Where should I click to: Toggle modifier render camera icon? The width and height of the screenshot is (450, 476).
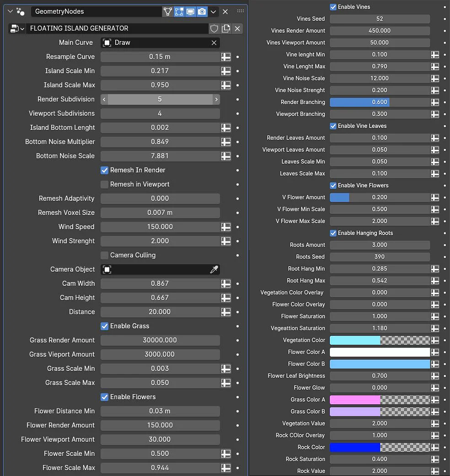coord(202,11)
